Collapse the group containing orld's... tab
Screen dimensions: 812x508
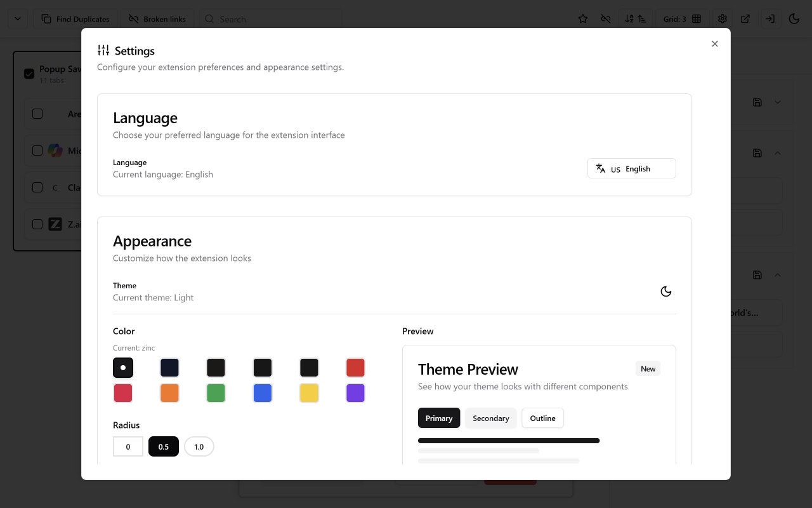coord(778,275)
